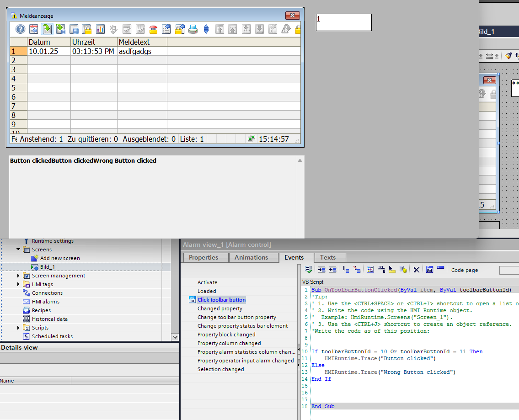Click the red emergency acknowledge icon
This screenshot has height=420, width=519.
point(153,29)
